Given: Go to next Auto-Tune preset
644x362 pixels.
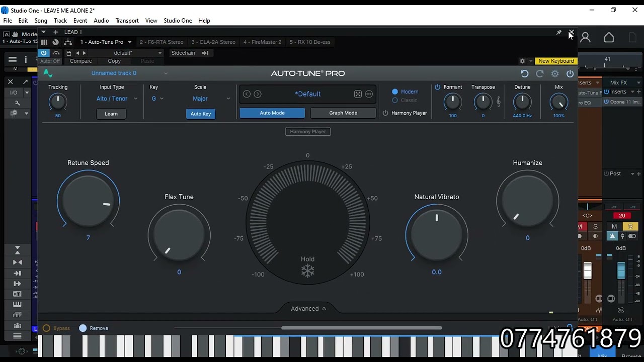Looking at the screenshot, I should [258, 94].
